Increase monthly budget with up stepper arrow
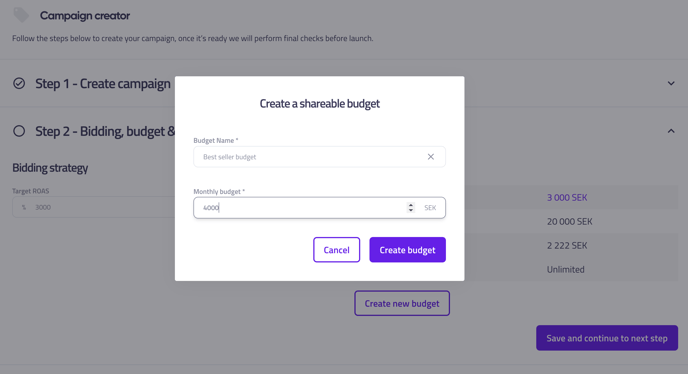 point(411,205)
